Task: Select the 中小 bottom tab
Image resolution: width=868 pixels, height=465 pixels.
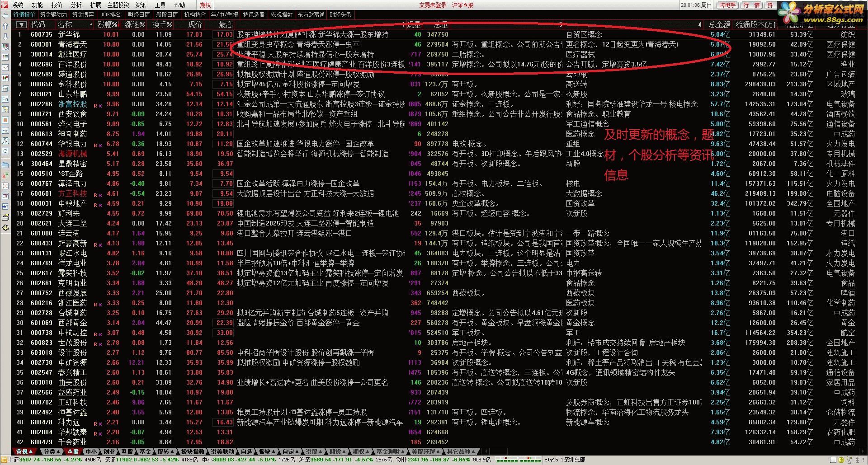Action: (x=91, y=451)
